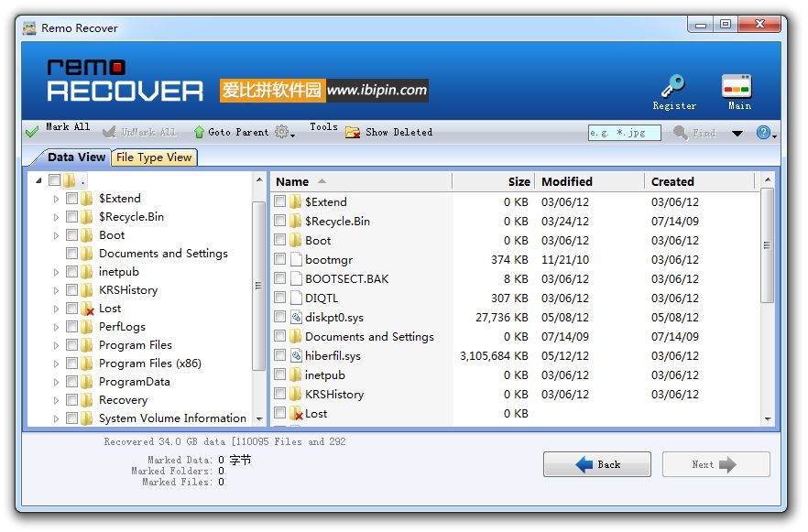
Task: Click $Recycle.Bin folder icon in file list
Action: coord(296,221)
